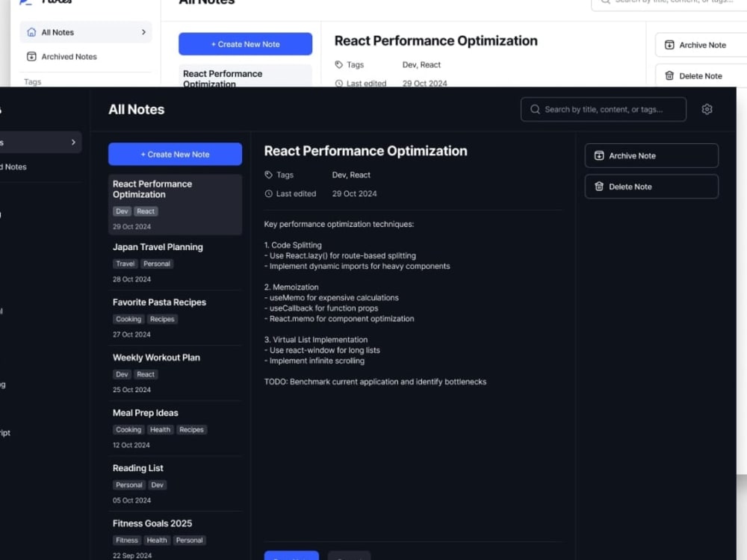Viewport: 747px width, 560px height.
Task: Click Health tag on Meal Prep Ideas
Action: pos(160,429)
